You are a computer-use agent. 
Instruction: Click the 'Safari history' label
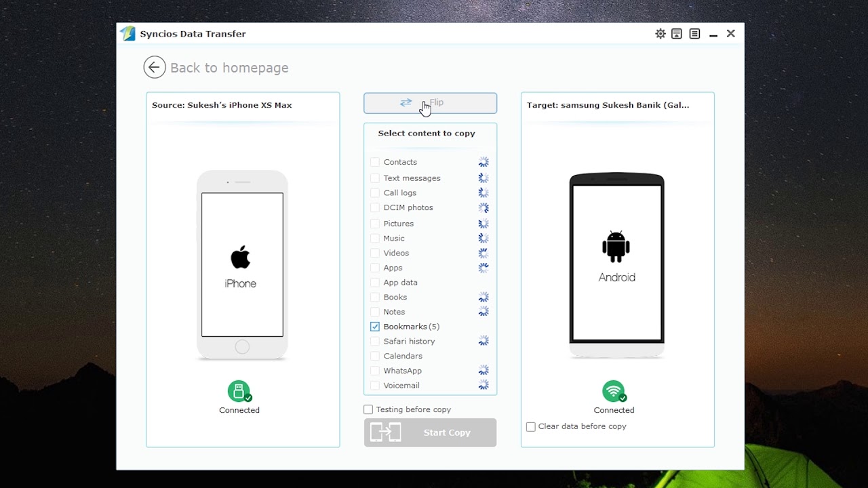click(x=410, y=342)
